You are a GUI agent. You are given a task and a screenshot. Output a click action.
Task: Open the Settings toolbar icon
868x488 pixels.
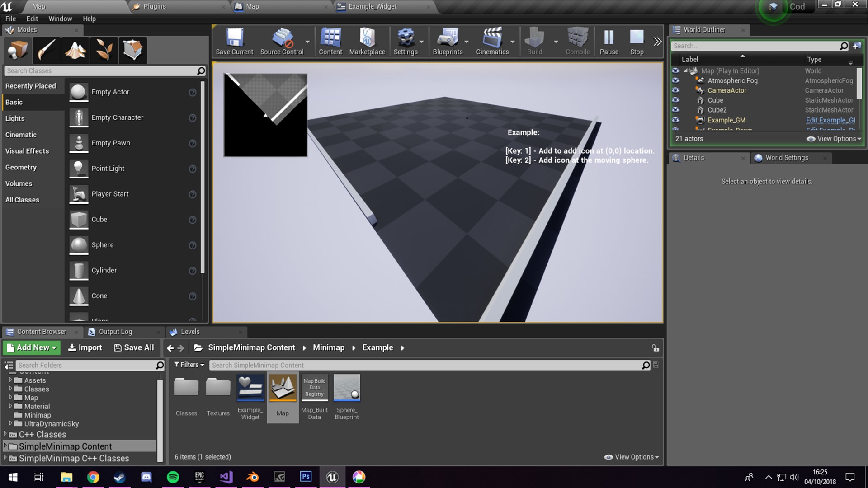[406, 42]
